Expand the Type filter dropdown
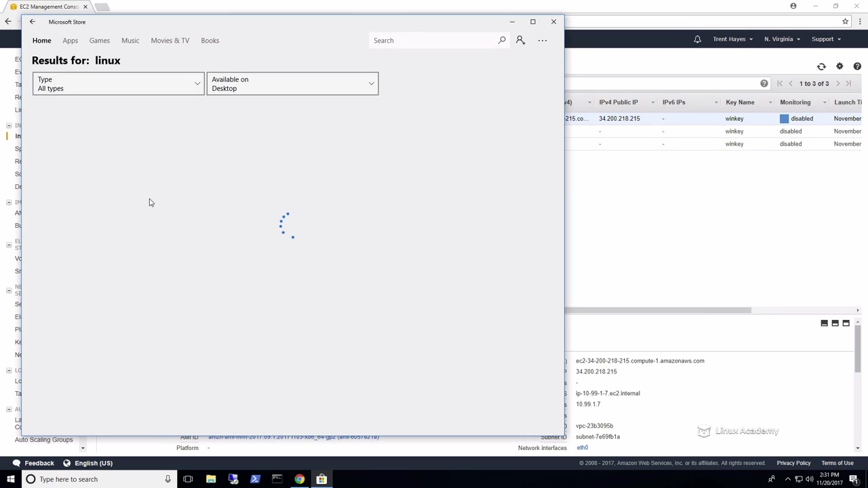The image size is (868, 488). point(118,84)
